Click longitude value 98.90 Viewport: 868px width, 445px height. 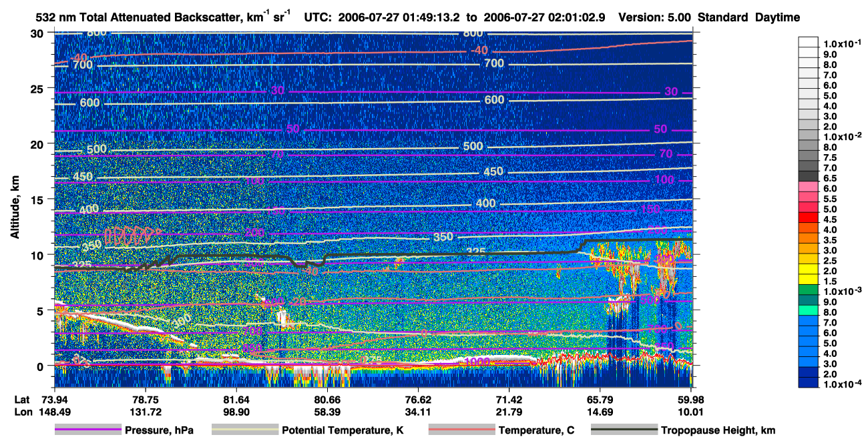(236, 412)
